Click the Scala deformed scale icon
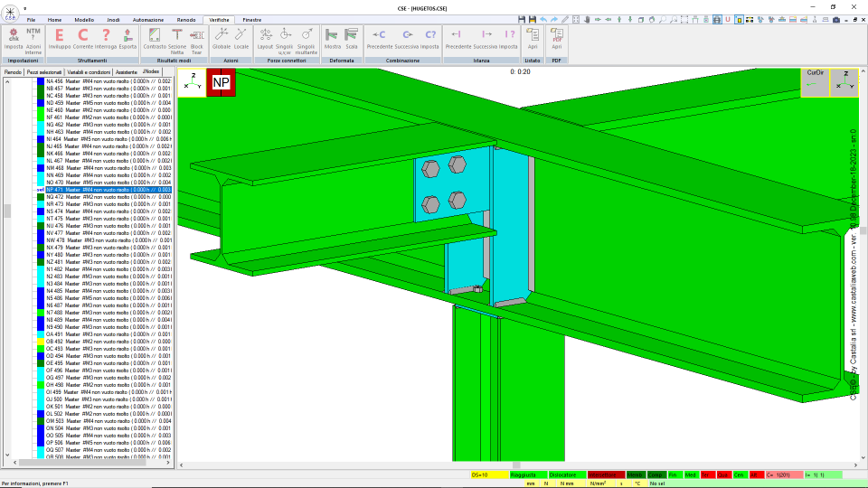 click(352, 39)
